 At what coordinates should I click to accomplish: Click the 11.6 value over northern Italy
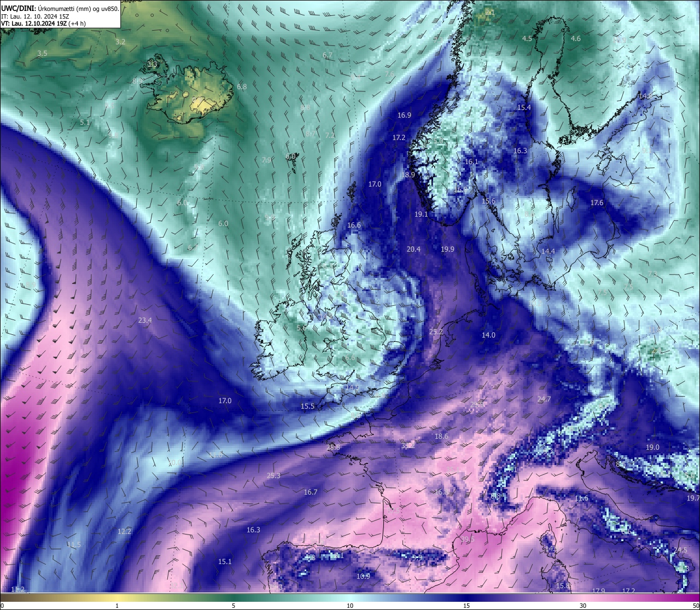(581, 498)
